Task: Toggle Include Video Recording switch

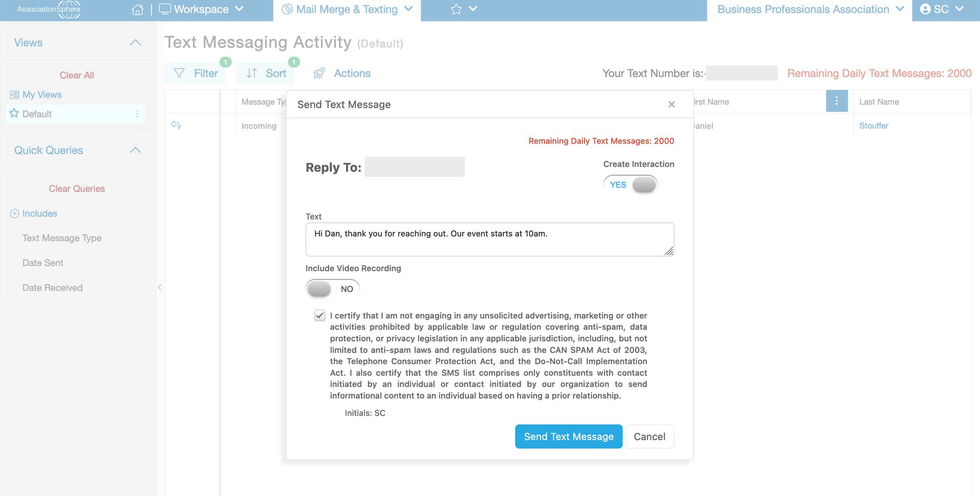Action: point(333,289)
